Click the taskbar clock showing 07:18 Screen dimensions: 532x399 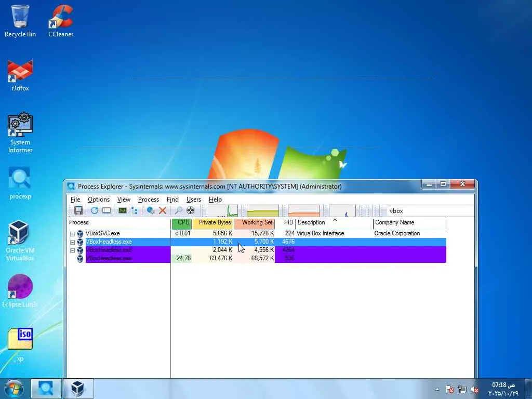(503, 389)
